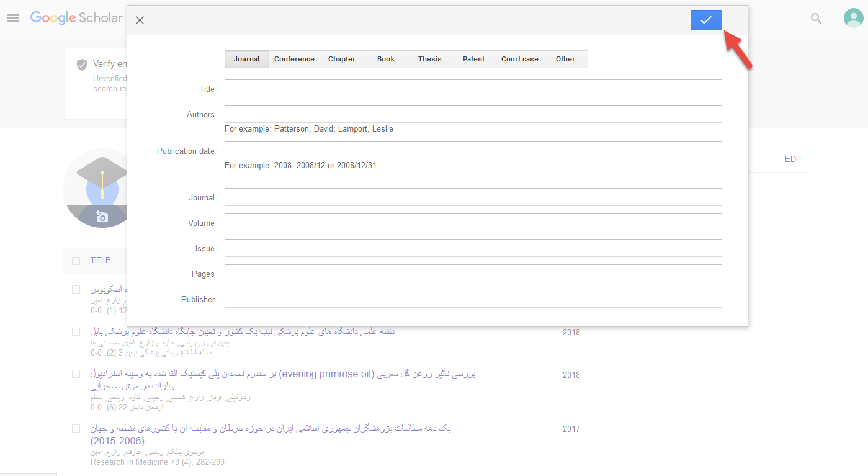
Task: Focus the Publication date field
Action: pyautogui.click(x=473, y=151)
